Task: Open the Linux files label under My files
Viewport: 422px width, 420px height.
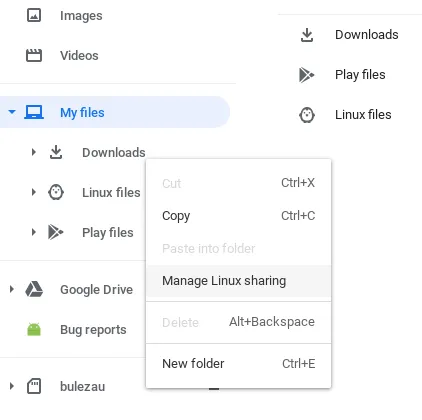Action: tap(111, 193)
